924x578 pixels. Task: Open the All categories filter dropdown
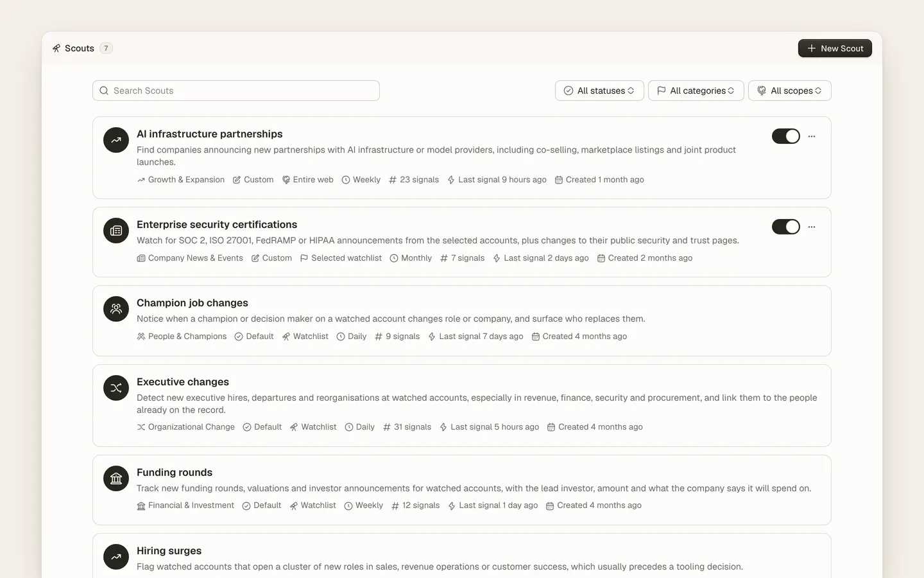[x=696, y=91]
